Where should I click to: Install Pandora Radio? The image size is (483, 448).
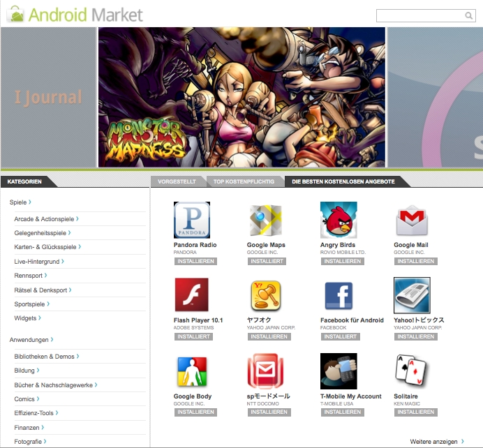195,262
